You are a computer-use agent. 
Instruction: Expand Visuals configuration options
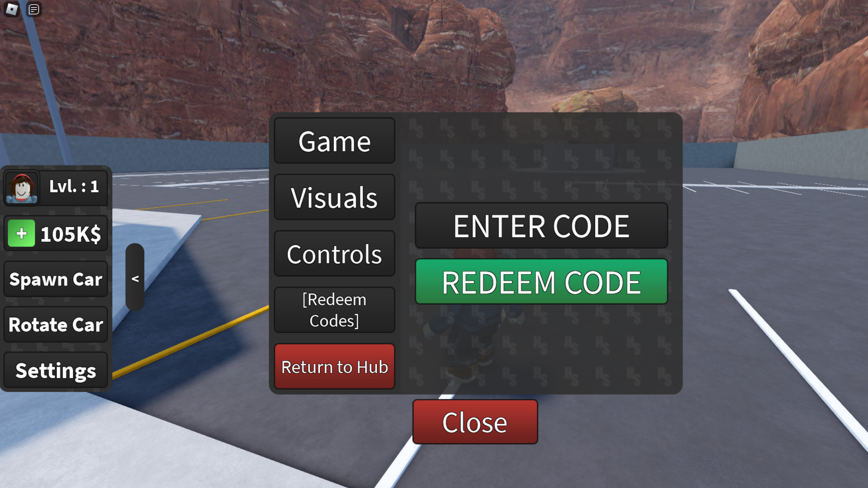[x=333, y=197]
